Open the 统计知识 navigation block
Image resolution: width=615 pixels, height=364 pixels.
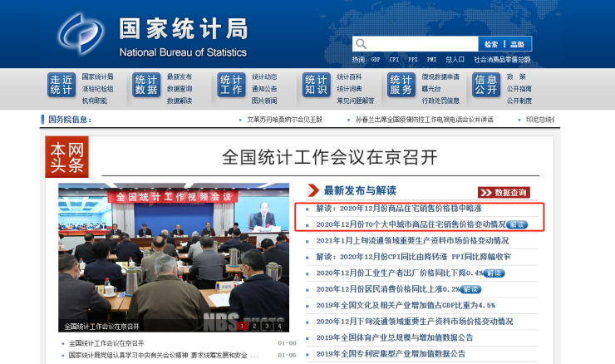(x=316, y=85)
